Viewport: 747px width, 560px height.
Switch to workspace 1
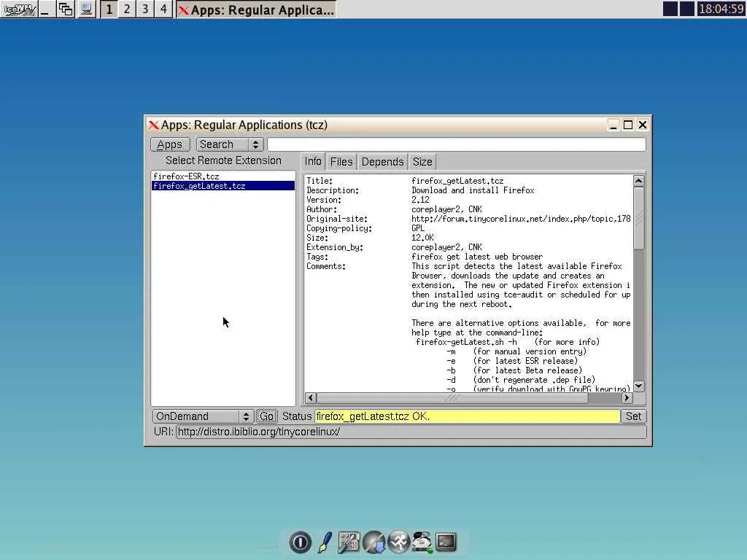tap(109, 9)
